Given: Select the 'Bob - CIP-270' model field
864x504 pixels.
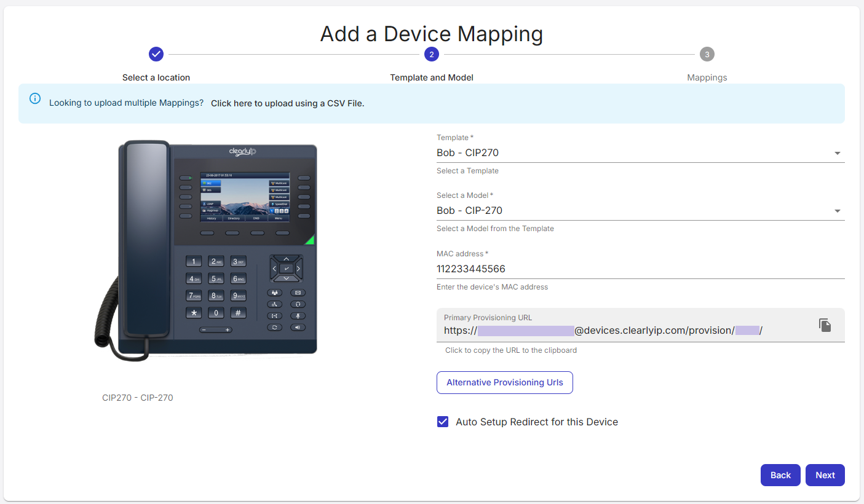Looking at the screenshot, I should 641,211.
